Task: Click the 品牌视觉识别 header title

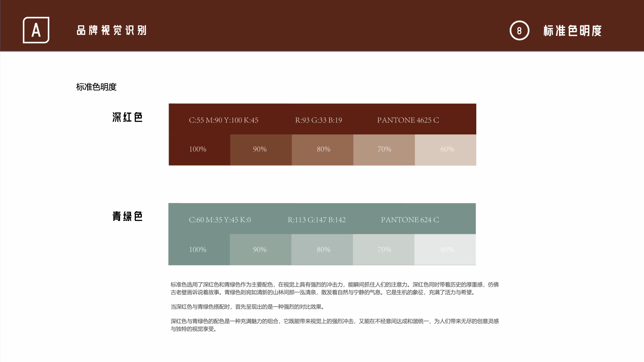Action: (111, 30)
